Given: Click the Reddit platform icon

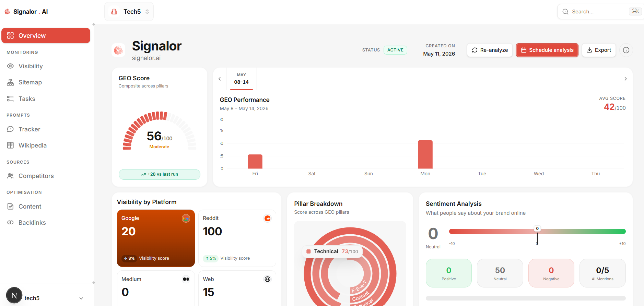Looking at the screenshot, I should coord(268,219).
